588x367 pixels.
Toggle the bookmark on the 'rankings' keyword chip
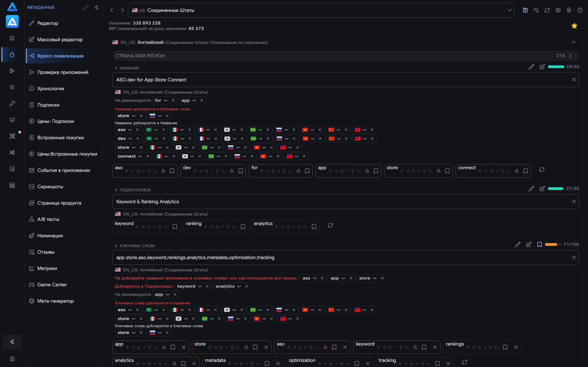pyautogui.click(x=505, y=347)
